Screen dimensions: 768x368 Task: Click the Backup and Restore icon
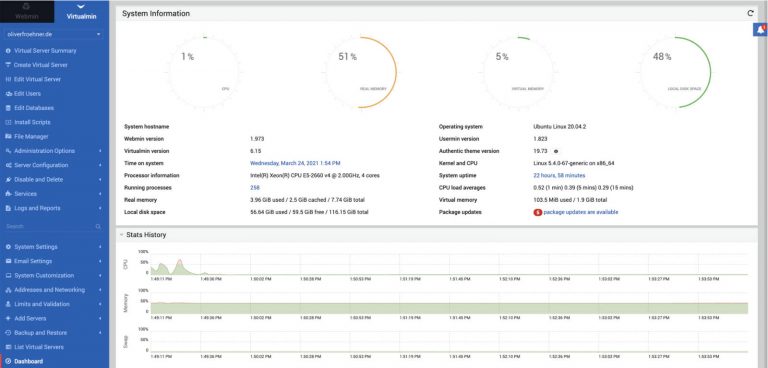(8, 333)
